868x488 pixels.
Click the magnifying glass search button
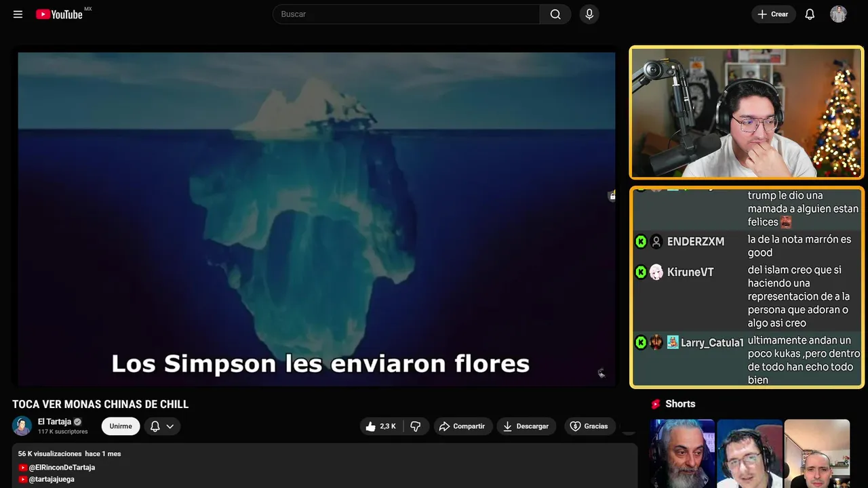(x=555, y=14)
